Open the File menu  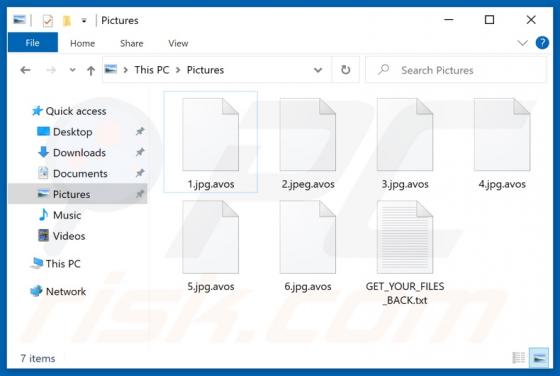pos(32,43)
